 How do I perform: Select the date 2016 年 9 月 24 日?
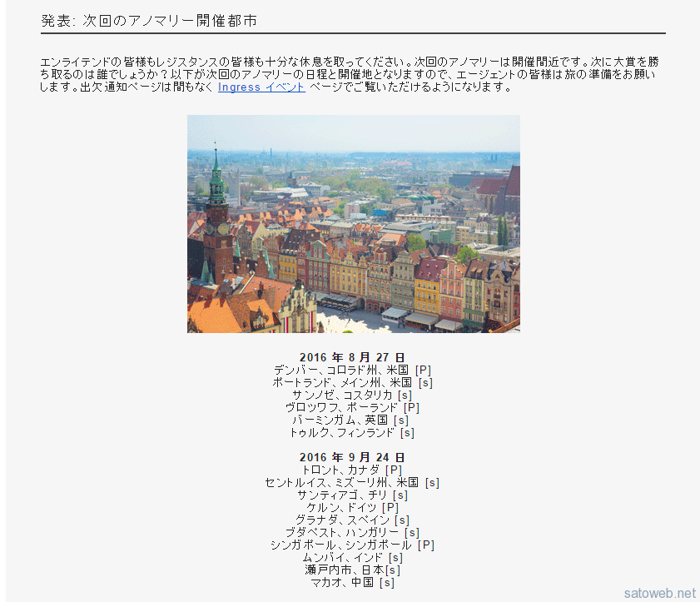[x=352, y=457]
